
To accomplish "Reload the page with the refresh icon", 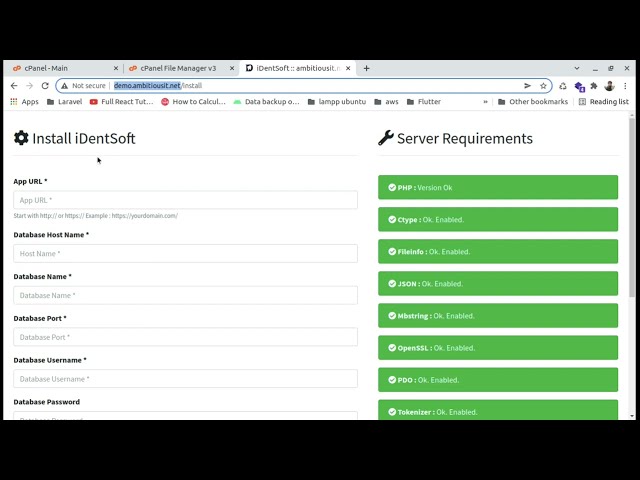I will click(x=45, y=86).
